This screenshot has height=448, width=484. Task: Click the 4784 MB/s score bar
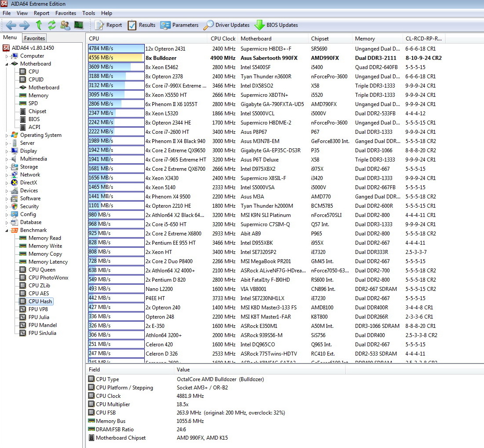(x=116, y=48)
